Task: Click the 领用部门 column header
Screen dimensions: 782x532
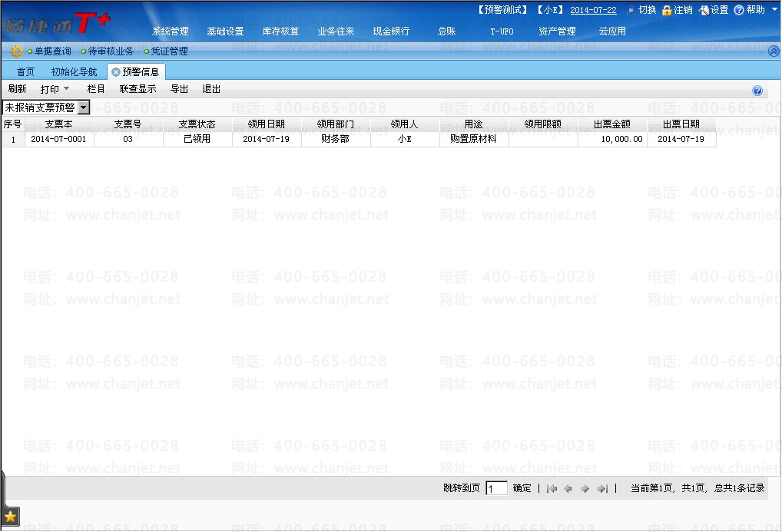Action: (336, 124)
